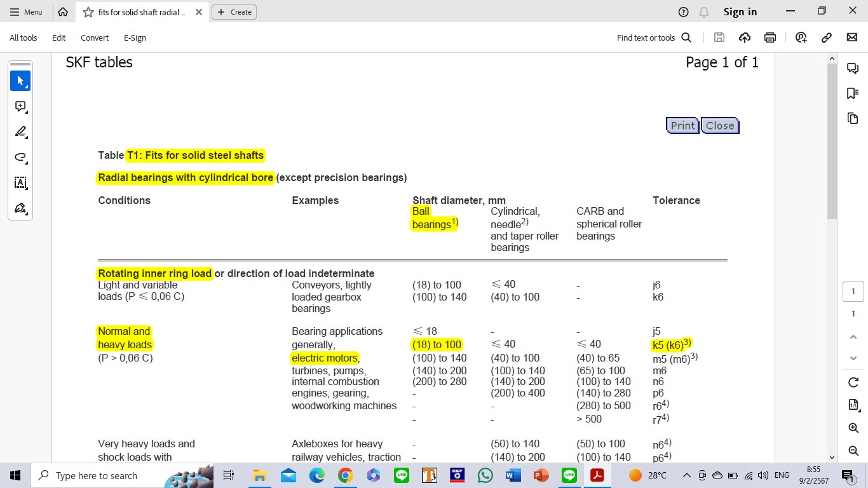
Task: Select the text box tool
Action: point(20,183)
